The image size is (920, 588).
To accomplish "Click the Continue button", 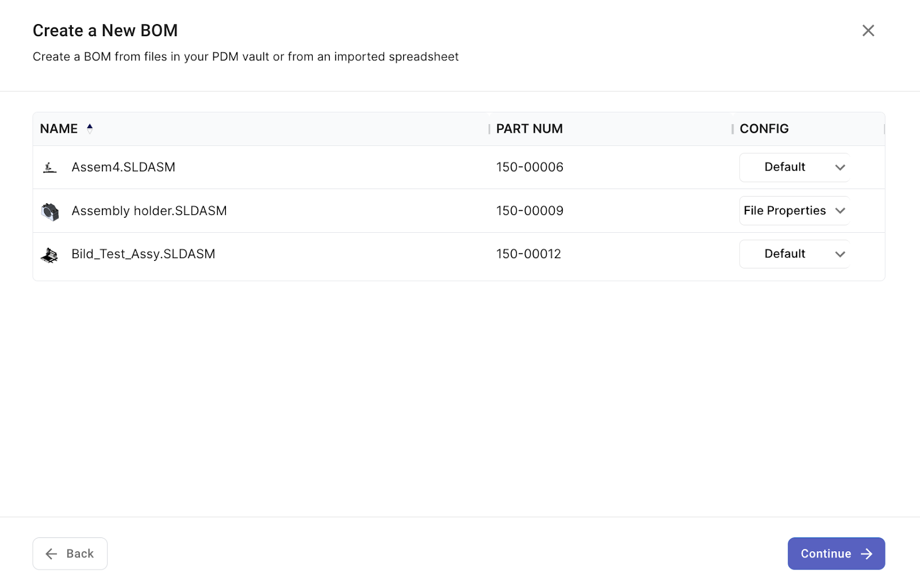I will (835, 554).
